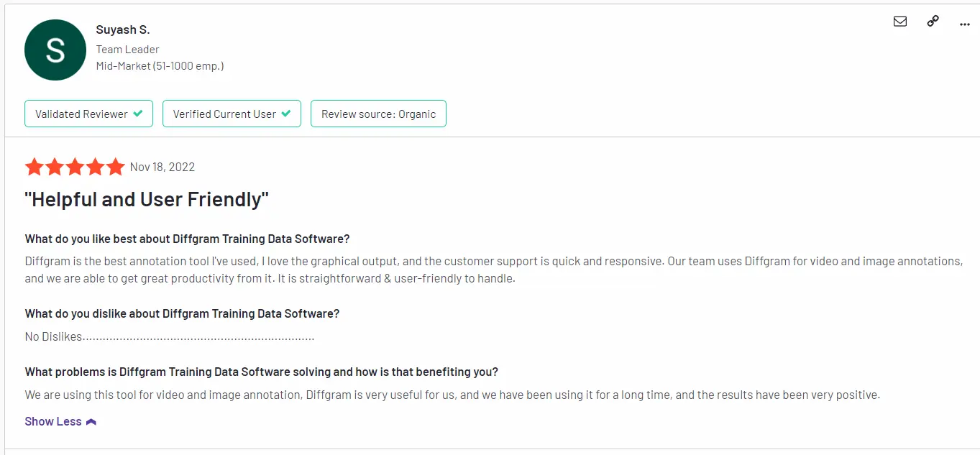The image size is (980, 455).
Task: Collapse the review with Show Less
Action: tap(52, 421)
